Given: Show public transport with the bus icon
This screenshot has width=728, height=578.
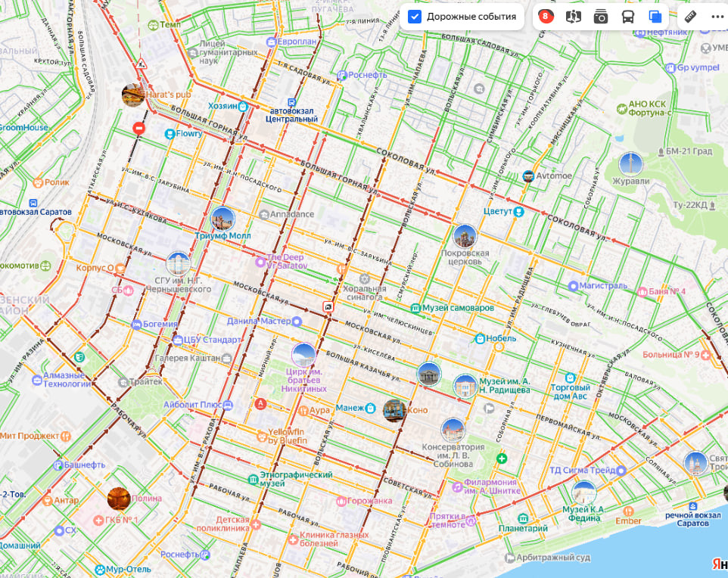Looking at the screenshot, I should [x=628, y=17].
